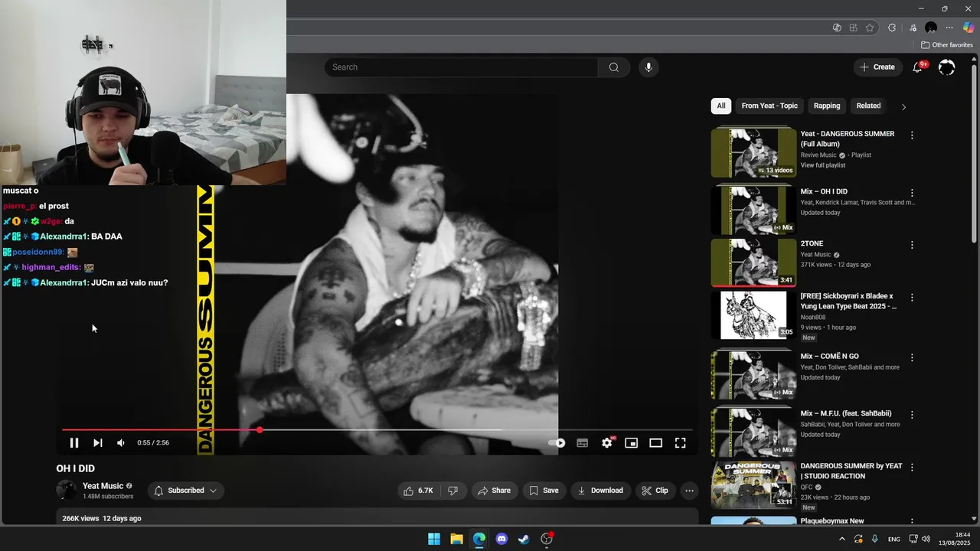Viewport: 980px width, 551px height.
Task: Expand the Subscribed notification dropdown
Action: coord(186,491)
